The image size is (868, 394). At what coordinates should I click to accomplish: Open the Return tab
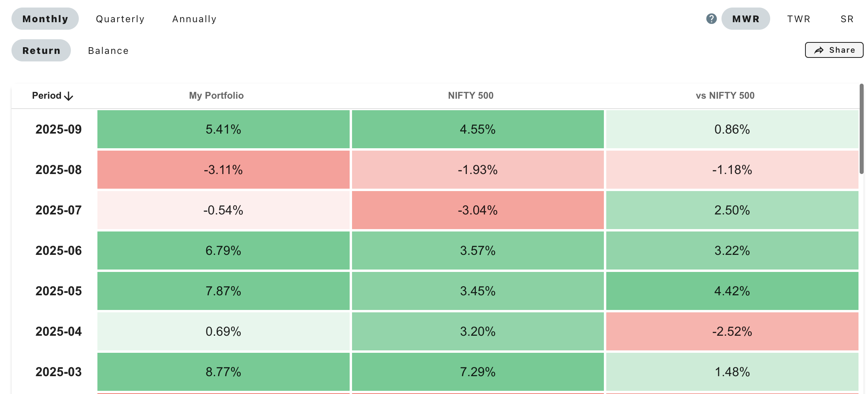click(x=41, y=50)
